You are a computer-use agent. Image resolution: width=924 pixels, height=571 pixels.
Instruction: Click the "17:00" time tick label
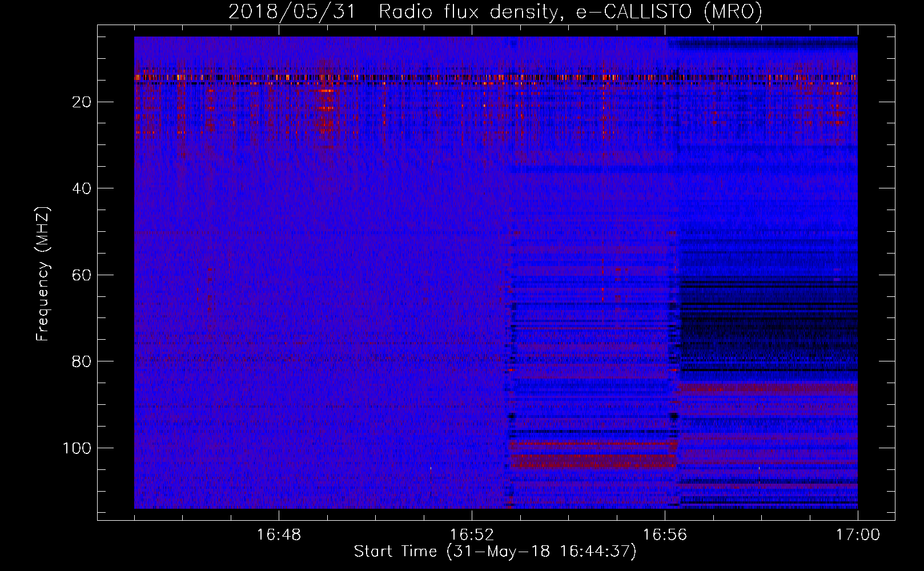(x=858, y=535)
